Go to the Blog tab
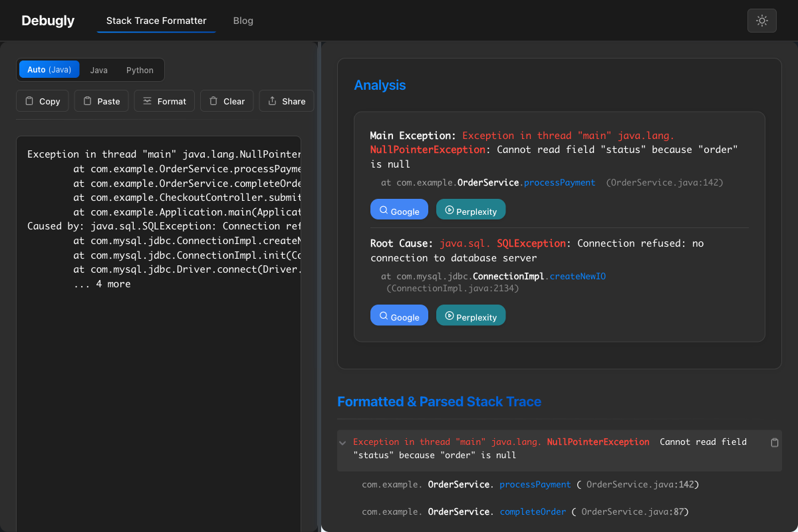The height and width of the screenshot is (532, 798). pos(243,21)
